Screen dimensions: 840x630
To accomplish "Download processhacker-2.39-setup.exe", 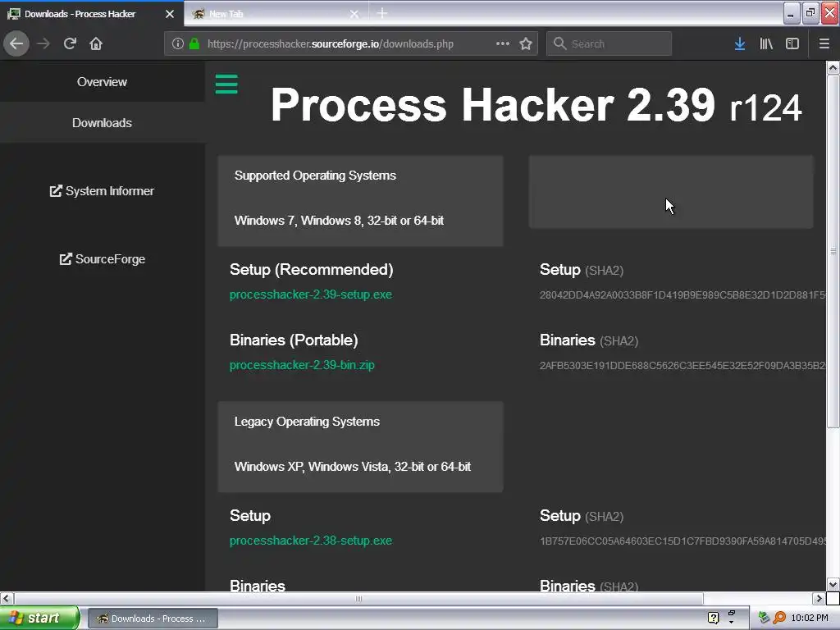I will pos(311,294).
